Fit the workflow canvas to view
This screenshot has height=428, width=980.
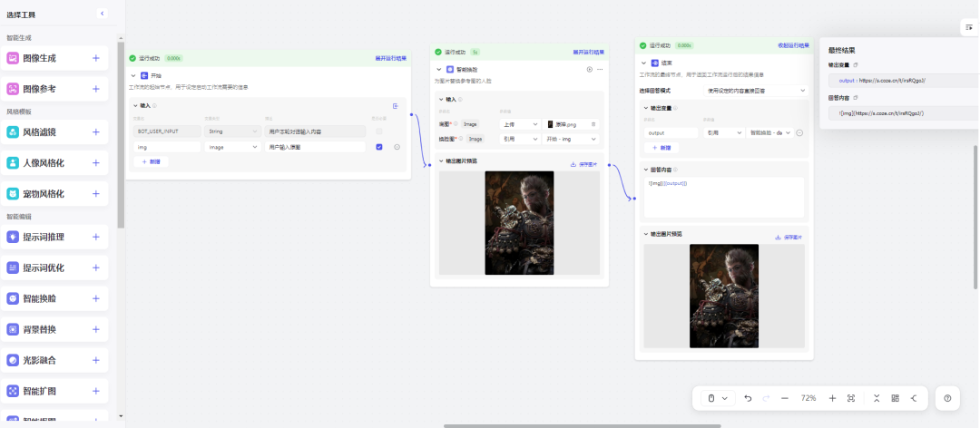click(x=850, y=398)
